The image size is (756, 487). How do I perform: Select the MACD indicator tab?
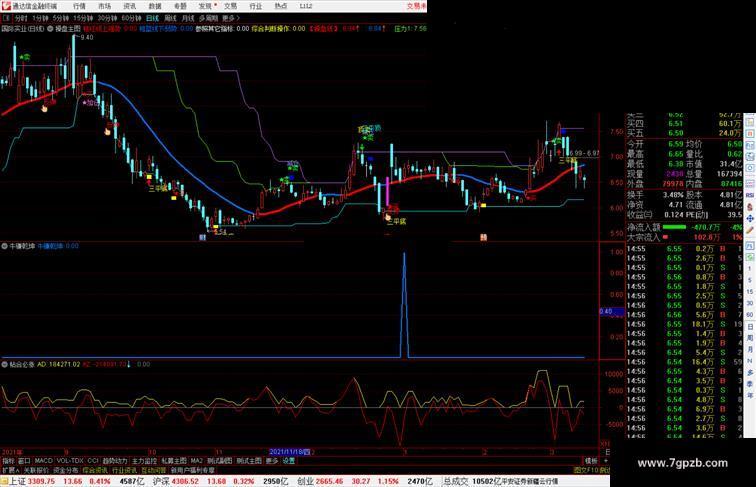[43, 461]
